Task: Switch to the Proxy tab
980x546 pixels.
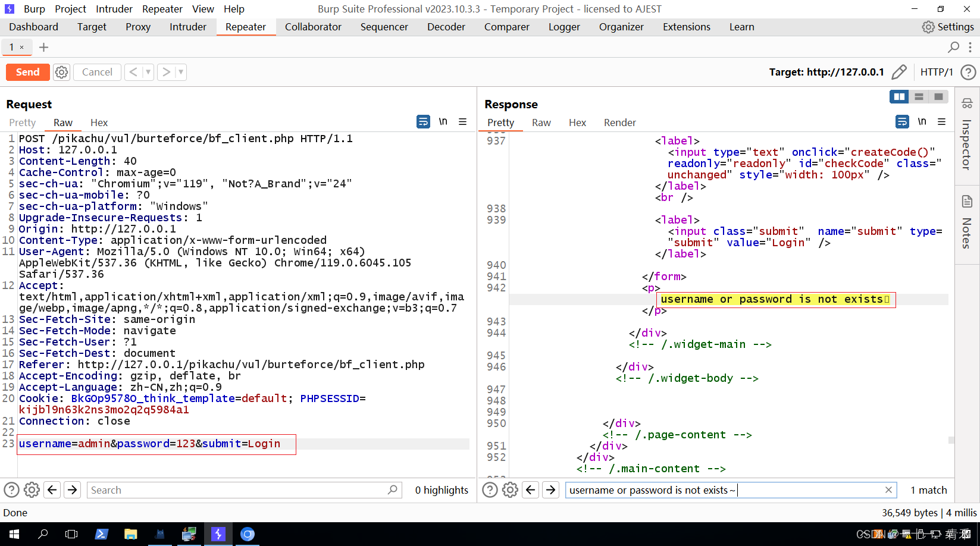Action: (x=138, y=27)
